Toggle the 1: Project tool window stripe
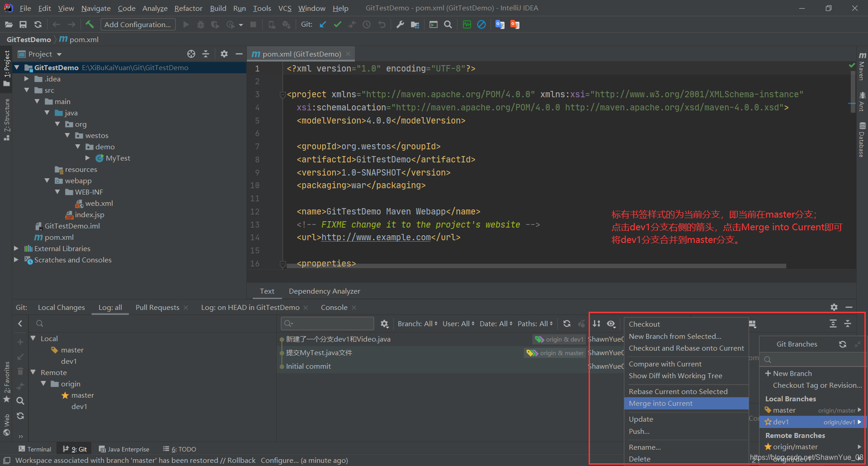The width and height of the screenshot is (868, 466). (x=6, y=68)
